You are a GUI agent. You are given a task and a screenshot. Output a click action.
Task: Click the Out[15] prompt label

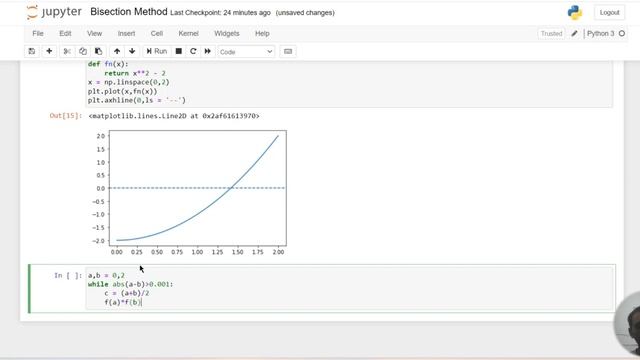66,116
